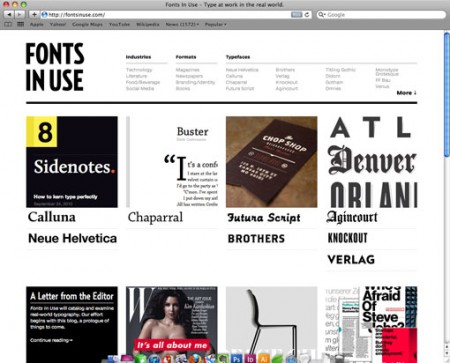Open the Google Maps bookmark
The image size is (450, 363).
(x=87, y=24)
